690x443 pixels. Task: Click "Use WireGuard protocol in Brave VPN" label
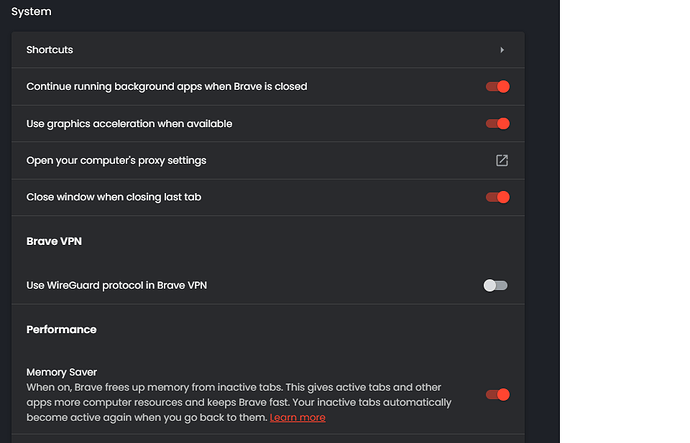click(x=117, y=286)
